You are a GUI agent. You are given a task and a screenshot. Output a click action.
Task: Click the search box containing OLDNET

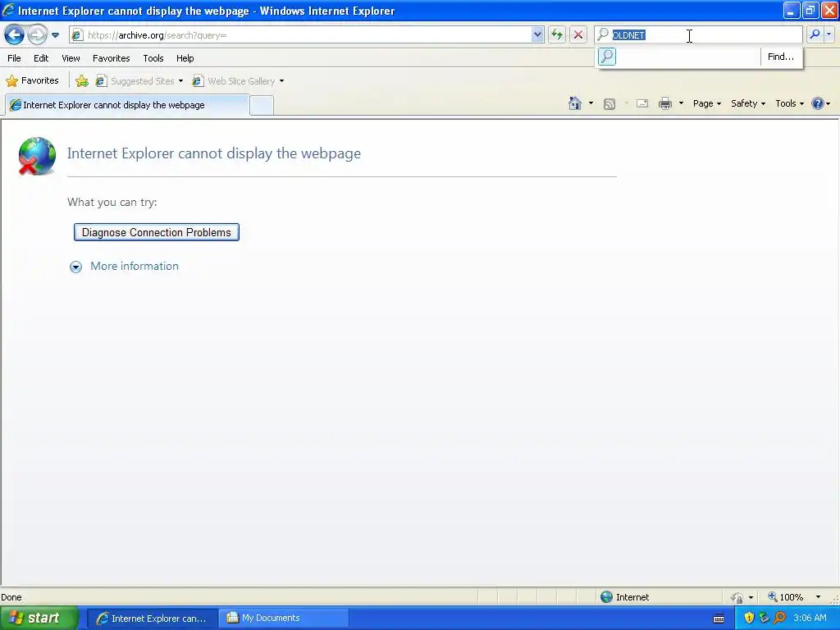click(x=698, y=34)
